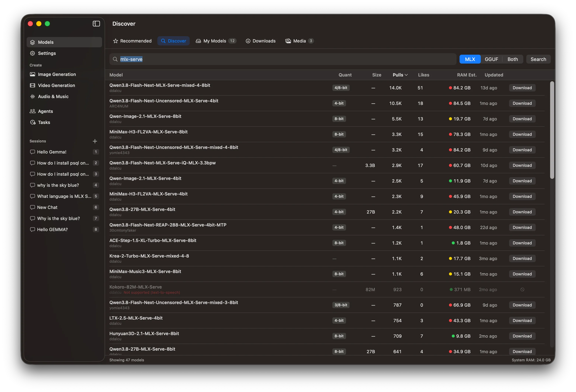
Task: Sort table by RAM Est. column header
Action: coord(467,75)
